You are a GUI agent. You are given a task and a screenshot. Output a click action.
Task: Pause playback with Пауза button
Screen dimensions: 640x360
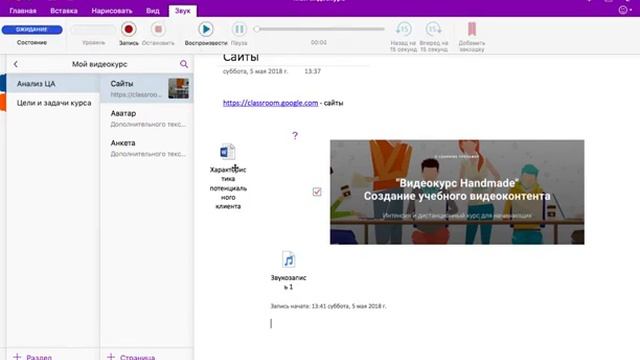(239, 29)
